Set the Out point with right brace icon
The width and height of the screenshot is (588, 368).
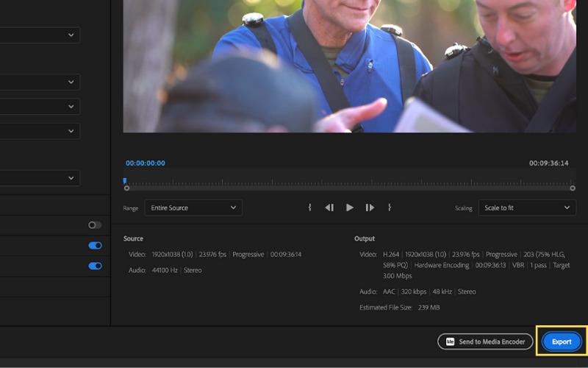click(390, 208)
